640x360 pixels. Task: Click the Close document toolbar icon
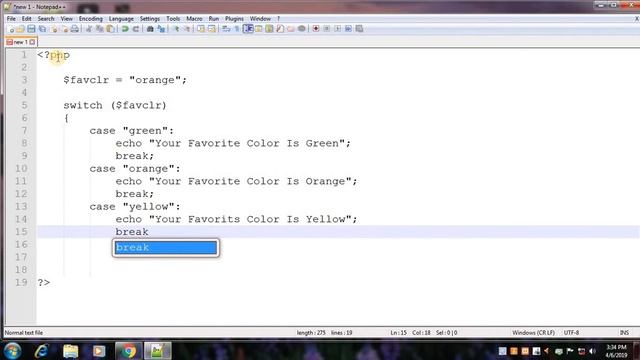(54, 29)
